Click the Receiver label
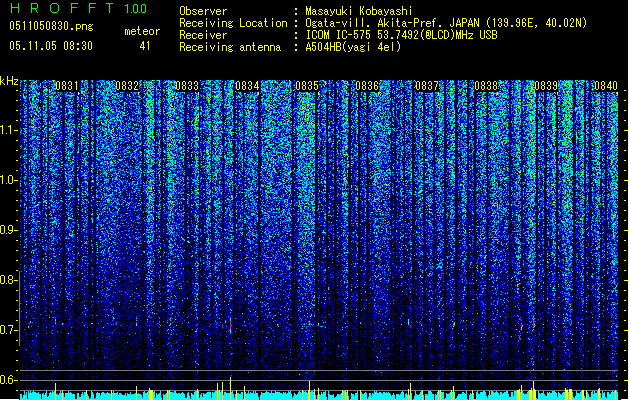 [x=203, y=35]
